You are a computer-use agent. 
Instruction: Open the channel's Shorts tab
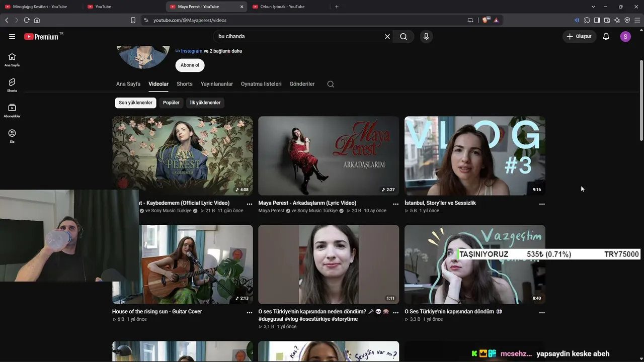point(185,84)
